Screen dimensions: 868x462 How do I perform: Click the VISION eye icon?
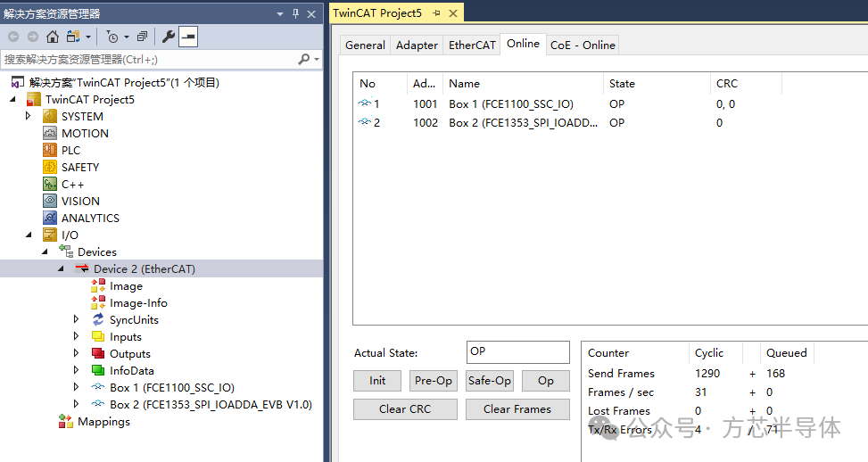pos(50,201)
